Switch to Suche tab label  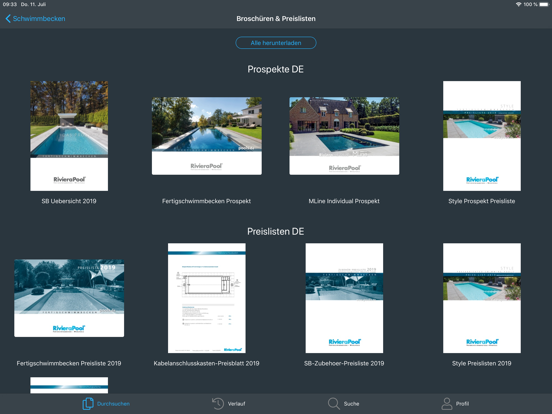[351, 404]
